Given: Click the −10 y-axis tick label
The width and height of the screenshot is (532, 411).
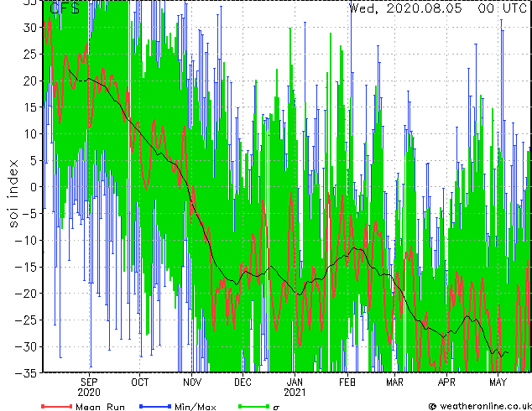Looking at the screenshot, I should click(x=26, y=240).
